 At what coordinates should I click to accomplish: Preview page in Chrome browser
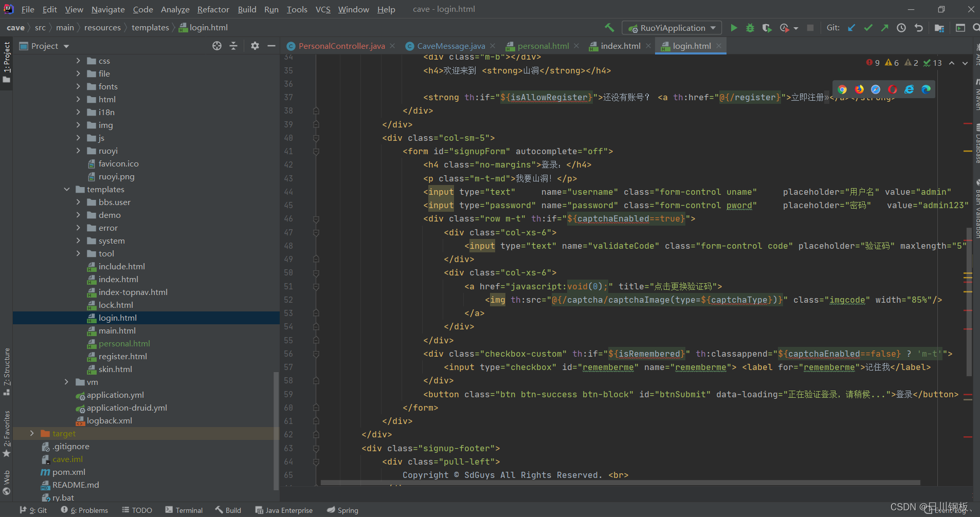click(842, 89)
